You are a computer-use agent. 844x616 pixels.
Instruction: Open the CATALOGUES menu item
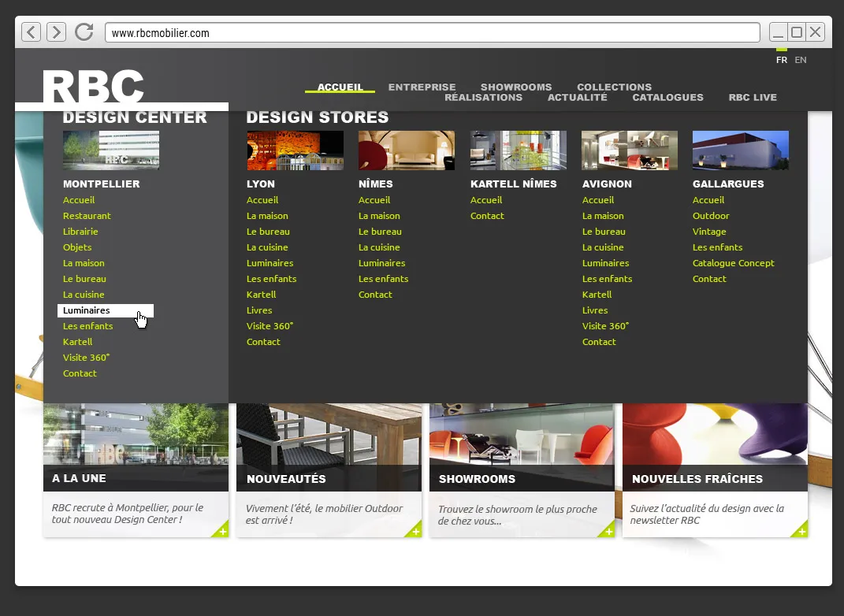[x=667, y=97]
